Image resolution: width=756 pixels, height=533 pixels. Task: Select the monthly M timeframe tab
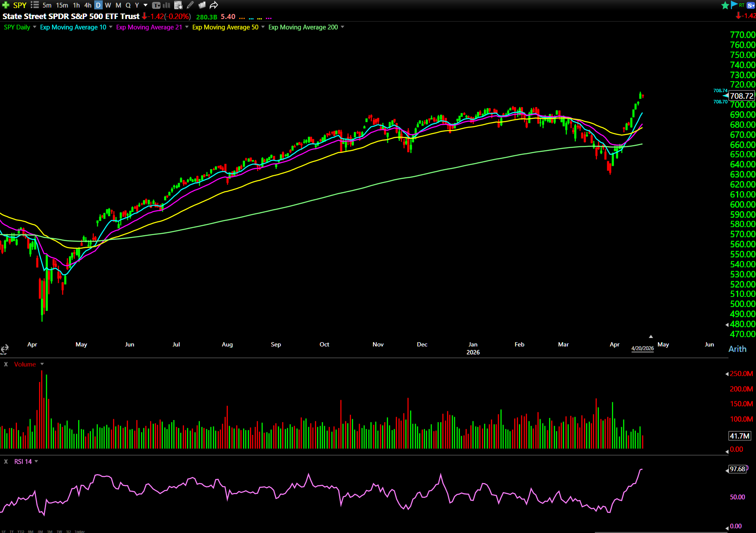118,5
